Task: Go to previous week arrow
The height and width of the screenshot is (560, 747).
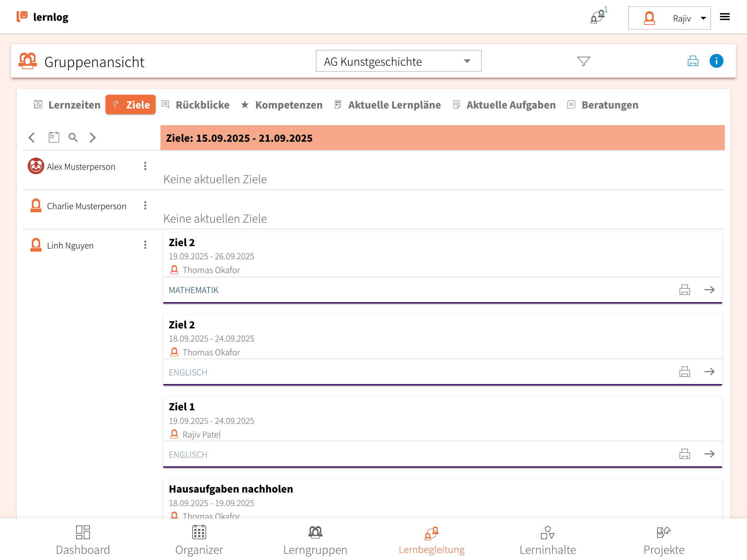Action: click(x=32, y=138)
